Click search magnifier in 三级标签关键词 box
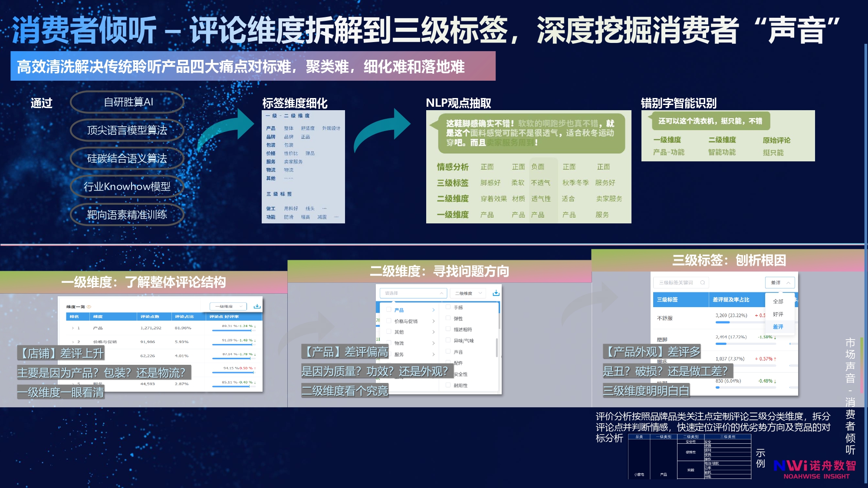This screenshot has height=488, width=868. tap(702, 282)
